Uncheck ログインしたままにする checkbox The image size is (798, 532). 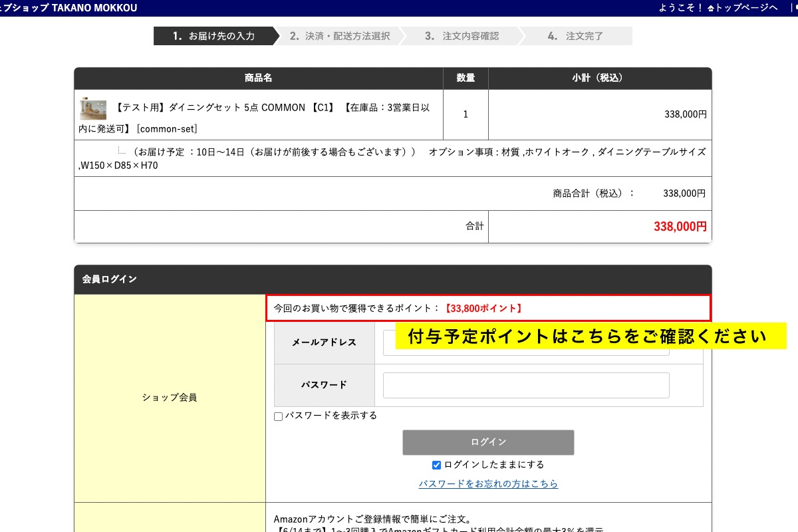pyautogui.click(x=437, y=465)
